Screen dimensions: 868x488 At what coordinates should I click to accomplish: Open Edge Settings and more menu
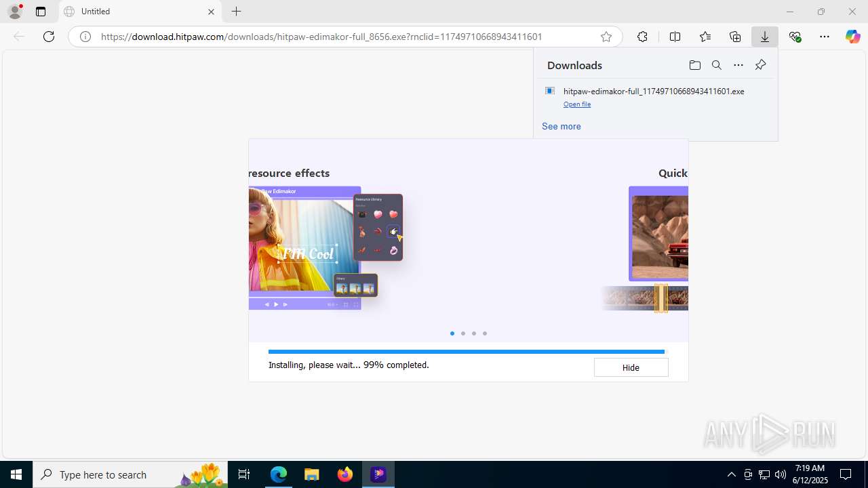[825, 37]
